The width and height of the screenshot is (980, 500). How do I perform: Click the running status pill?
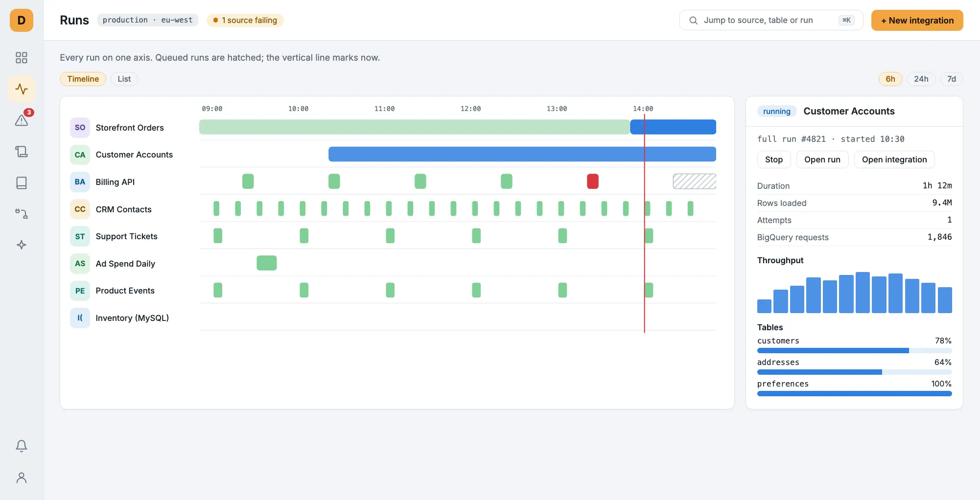click(x=776, y=111)
